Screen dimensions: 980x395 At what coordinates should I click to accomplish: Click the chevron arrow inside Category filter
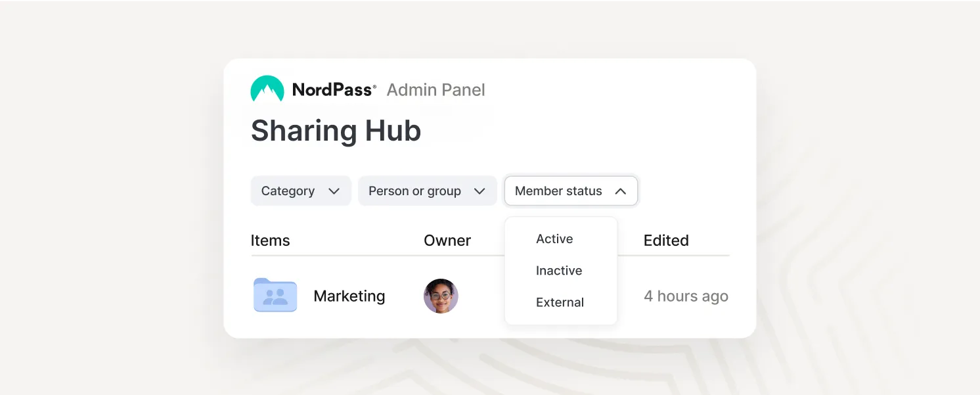coord(334,191)
